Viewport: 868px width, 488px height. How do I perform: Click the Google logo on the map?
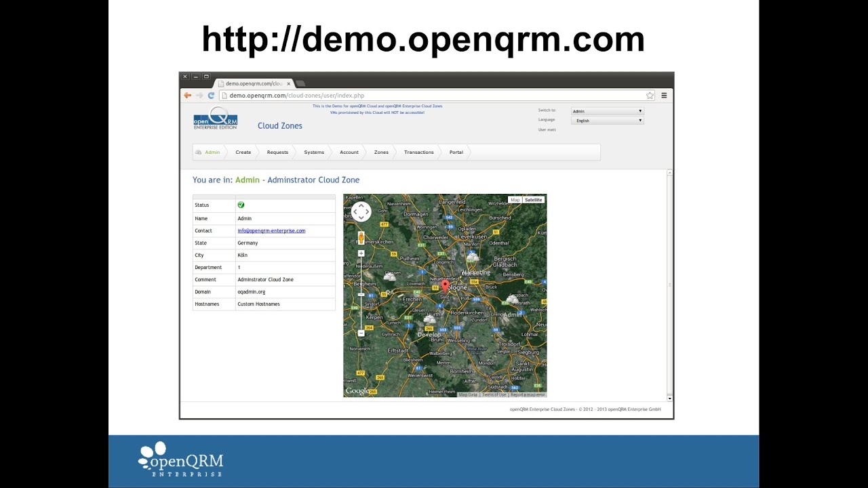click(357, 391)
